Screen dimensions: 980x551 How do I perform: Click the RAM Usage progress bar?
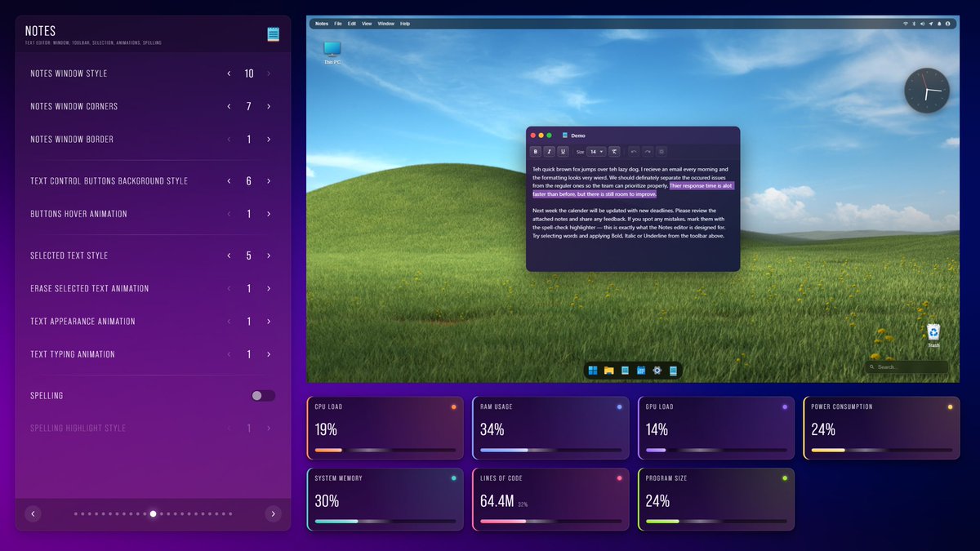[x=550, y=450]
